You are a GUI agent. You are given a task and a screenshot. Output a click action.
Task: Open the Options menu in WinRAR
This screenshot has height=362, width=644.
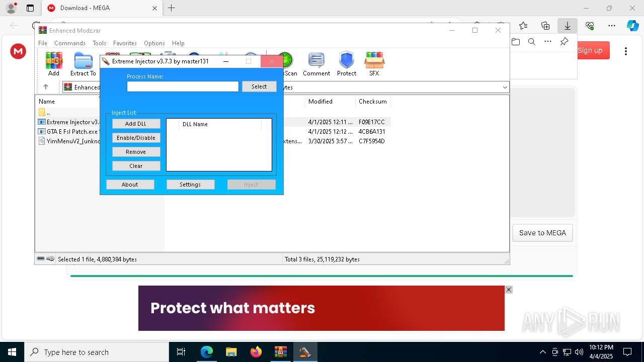154,43
